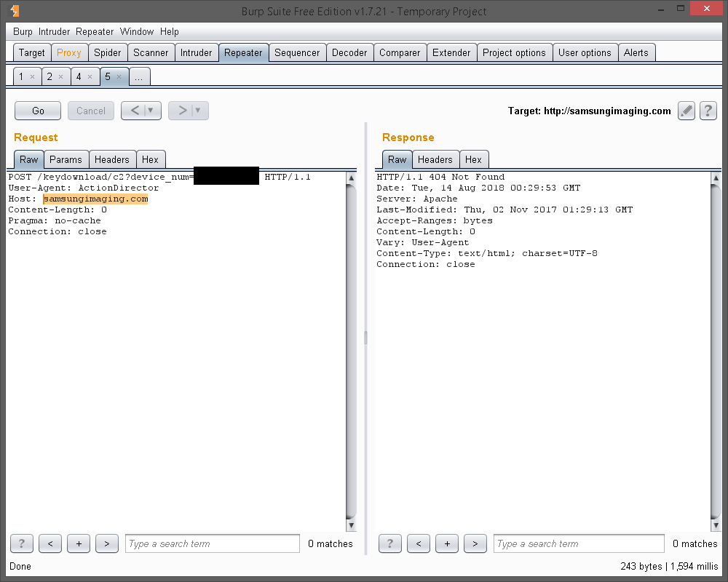Select the response Headers tab
This screenshot has height=582, width=728.
(435, 159)
